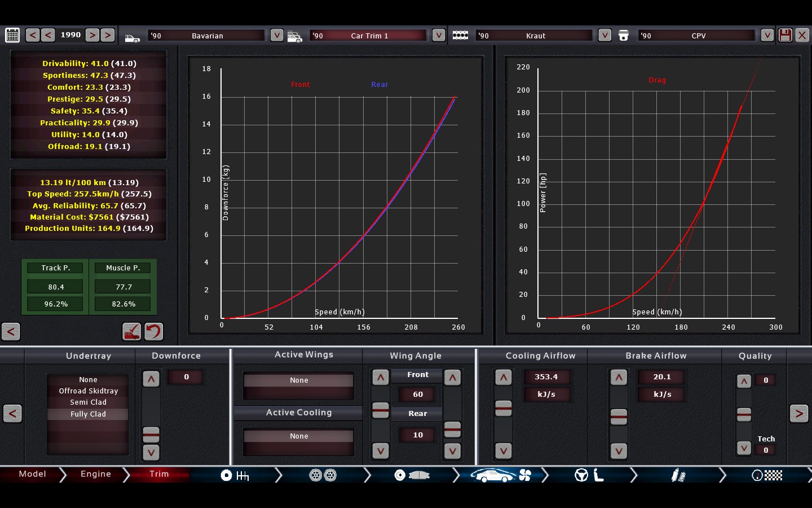Open the brakes tab icon

pyautogui.click(x=412, y=475)
